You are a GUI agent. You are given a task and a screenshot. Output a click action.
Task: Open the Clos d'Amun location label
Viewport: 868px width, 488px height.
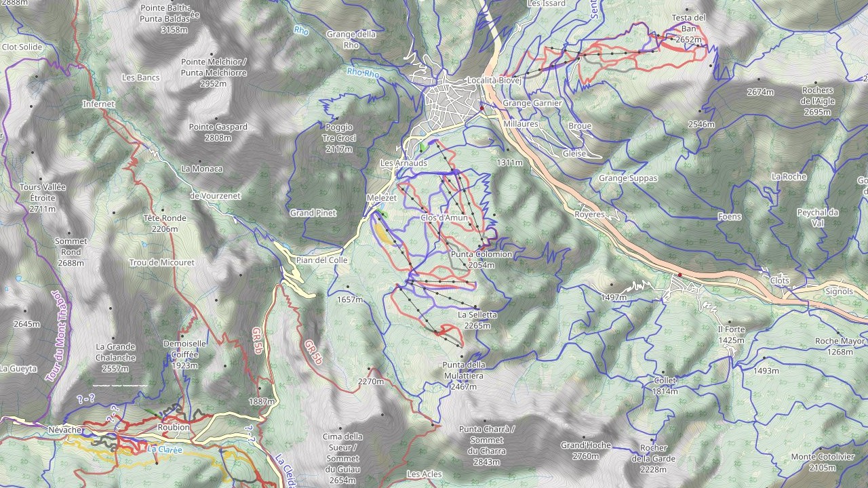[444, 218]
